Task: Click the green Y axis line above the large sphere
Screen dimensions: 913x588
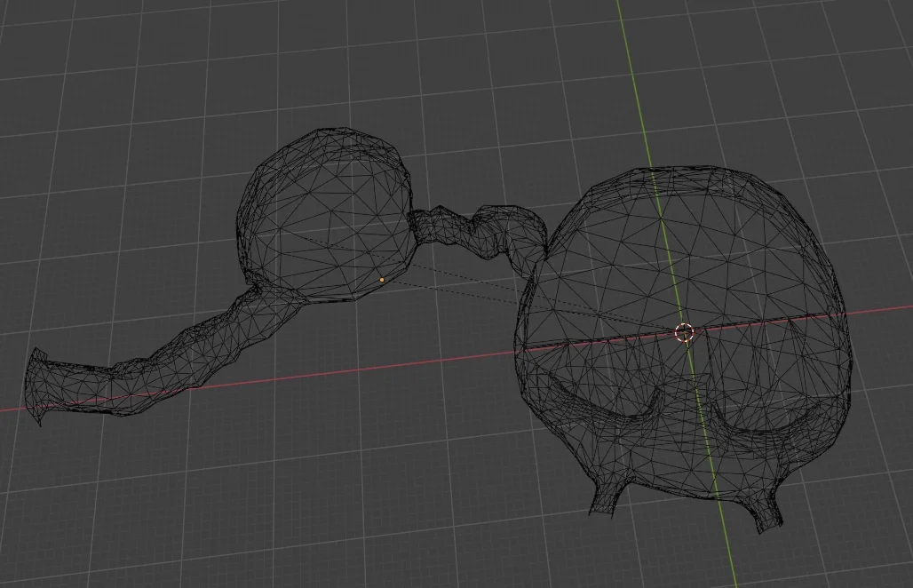Action: pyautogui.click(x=631, y=80)
